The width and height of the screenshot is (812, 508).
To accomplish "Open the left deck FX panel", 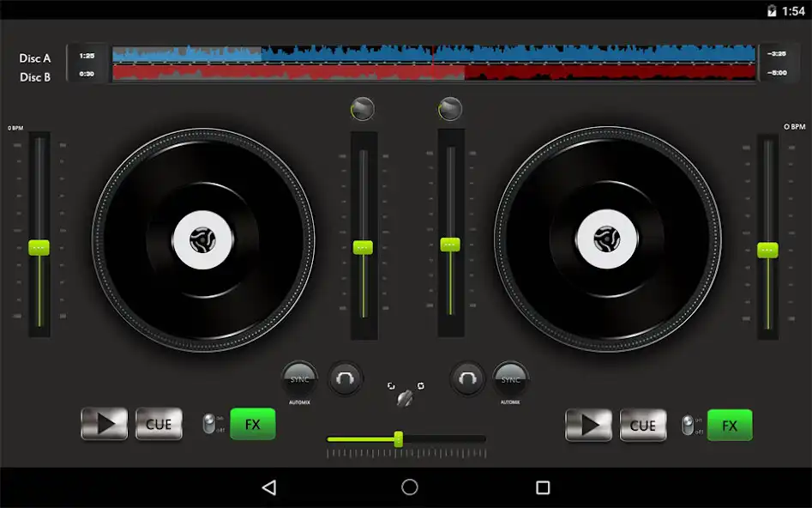I will (253, 424).
